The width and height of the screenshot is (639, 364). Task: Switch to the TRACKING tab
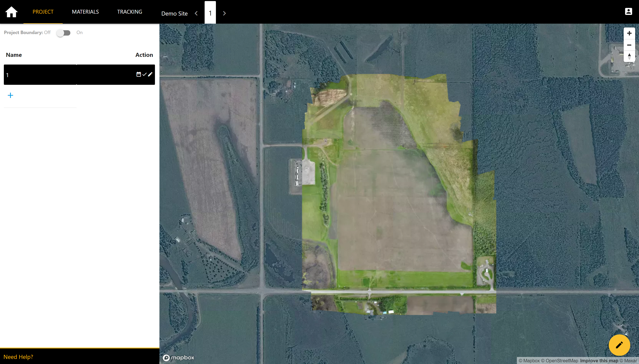coord(130,12)
